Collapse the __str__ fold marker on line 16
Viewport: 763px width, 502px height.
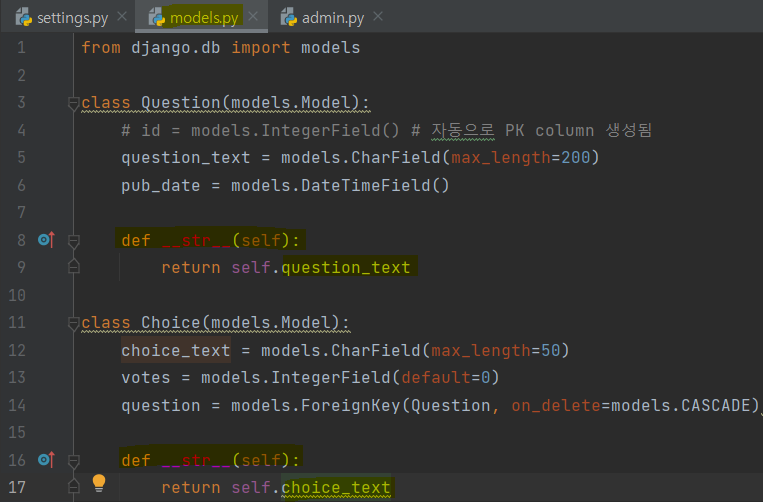pos(73,461)
